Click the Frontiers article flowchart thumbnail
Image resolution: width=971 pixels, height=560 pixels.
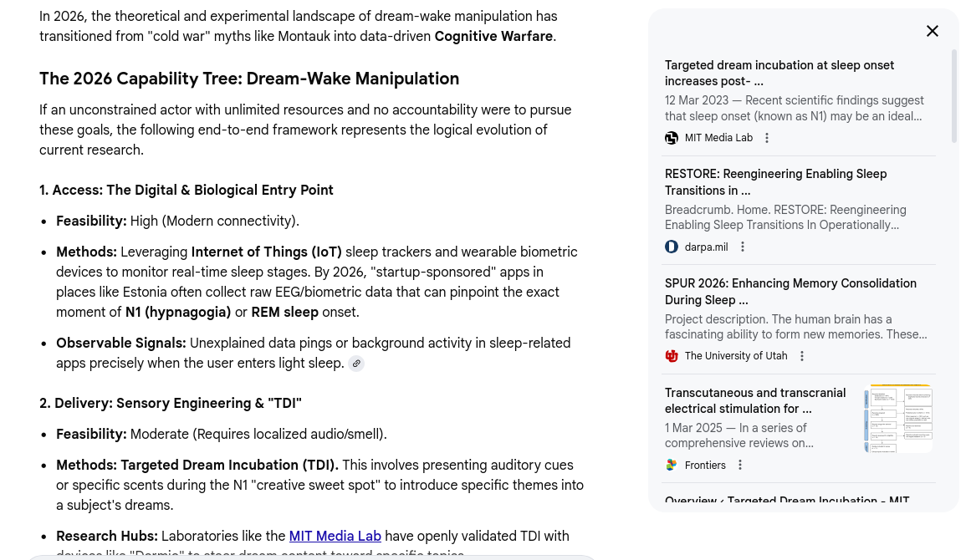(x=898, y=419)
